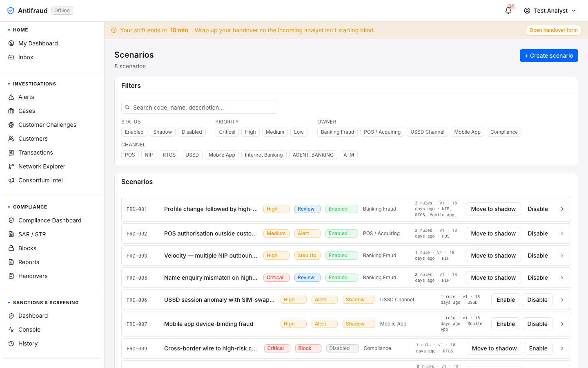The image size is (588, 368).
Task: Move FRD-002 scenario to shadow
Action: (x=493, y=233)
